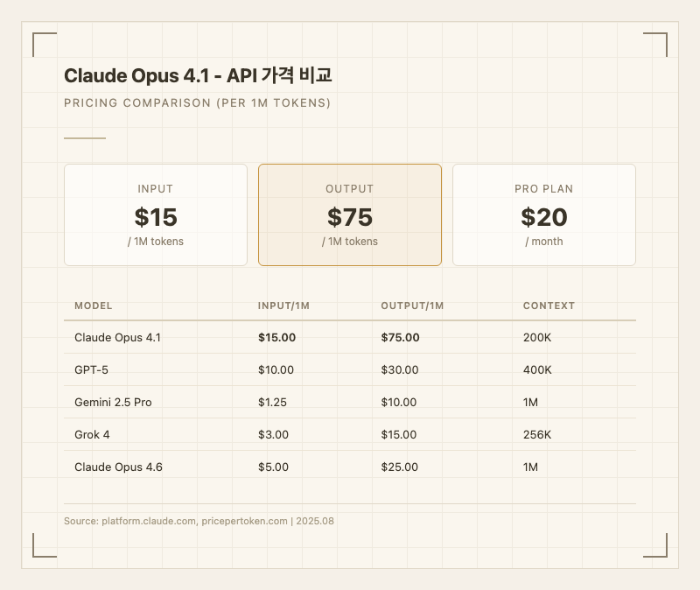The height and width of the screenshot is (590, 700).
Task: Click the "PRICING COMPARISON (PER 1M TOKENS)" subtitle
Action: coord(197,103)
